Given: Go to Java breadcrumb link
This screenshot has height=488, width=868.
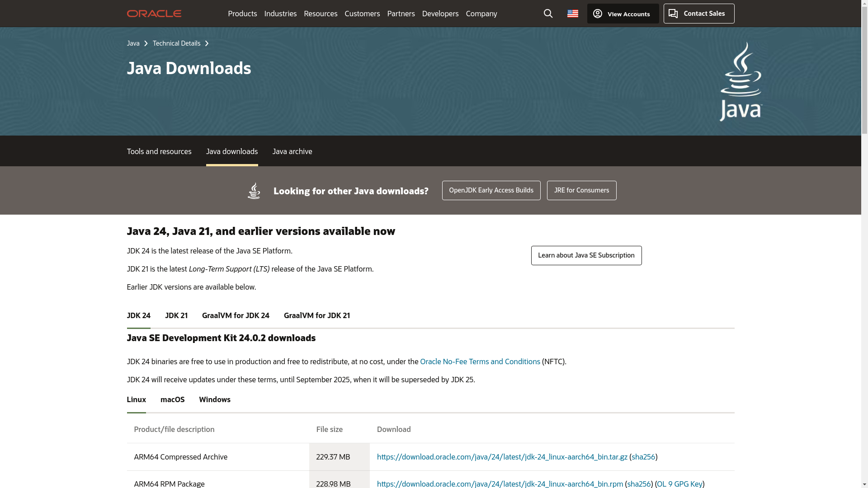Looking at the screenshot, I should point(133,43).
